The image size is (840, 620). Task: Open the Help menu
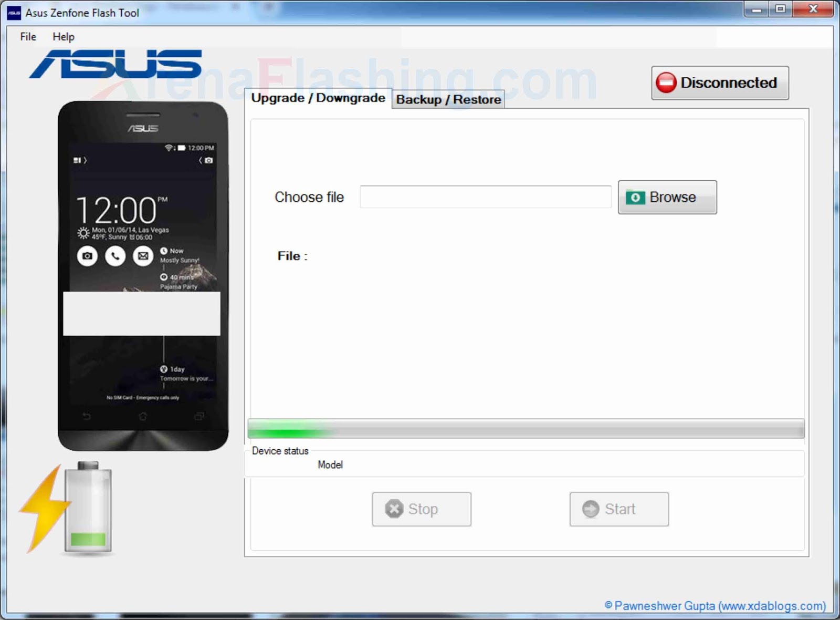(x=64, y=37)
